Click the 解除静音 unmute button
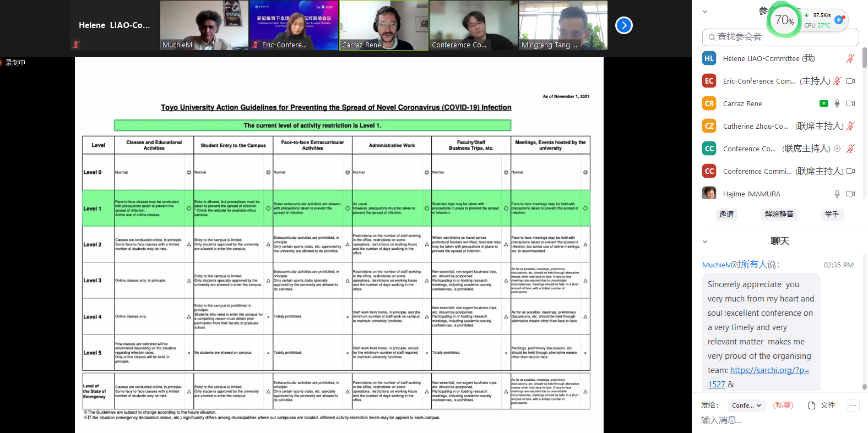The width and height of the screenshot is (868, 433). click(779, 214)
